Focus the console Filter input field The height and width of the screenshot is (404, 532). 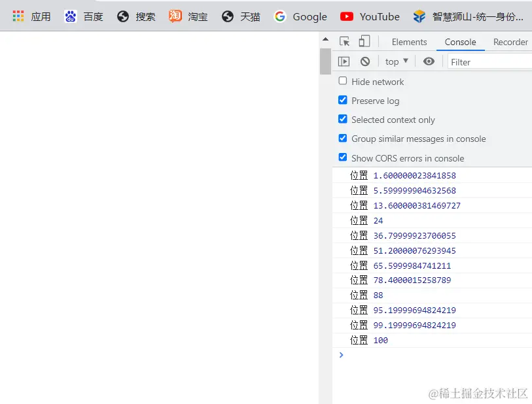click(489, 62)
